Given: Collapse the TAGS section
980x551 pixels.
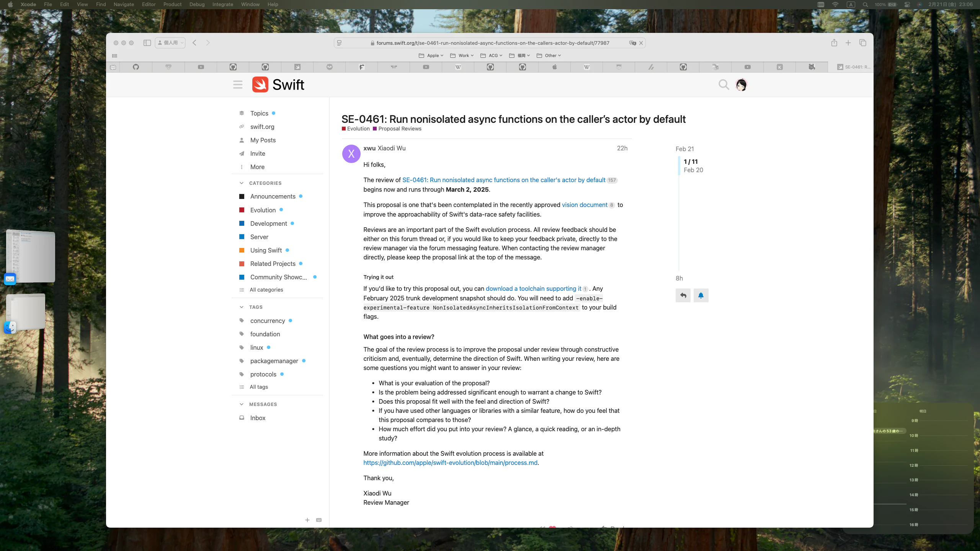Looking at the screenshot, I should point(242,307).
